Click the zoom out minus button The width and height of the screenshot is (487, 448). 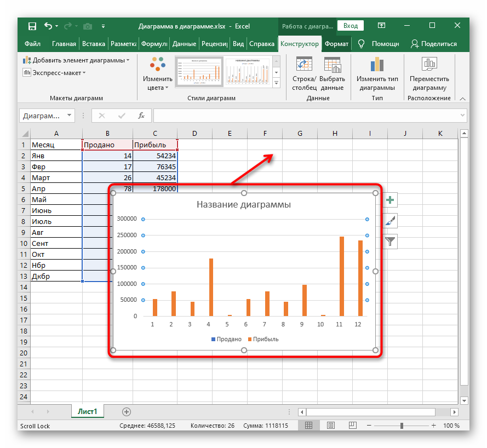tap(369, 426)
